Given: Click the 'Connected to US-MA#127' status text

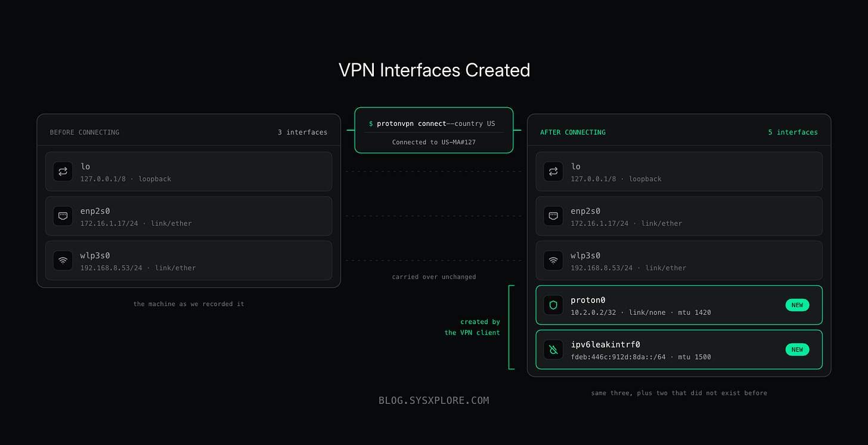Looking at the screenshot, I should [434, 142].
